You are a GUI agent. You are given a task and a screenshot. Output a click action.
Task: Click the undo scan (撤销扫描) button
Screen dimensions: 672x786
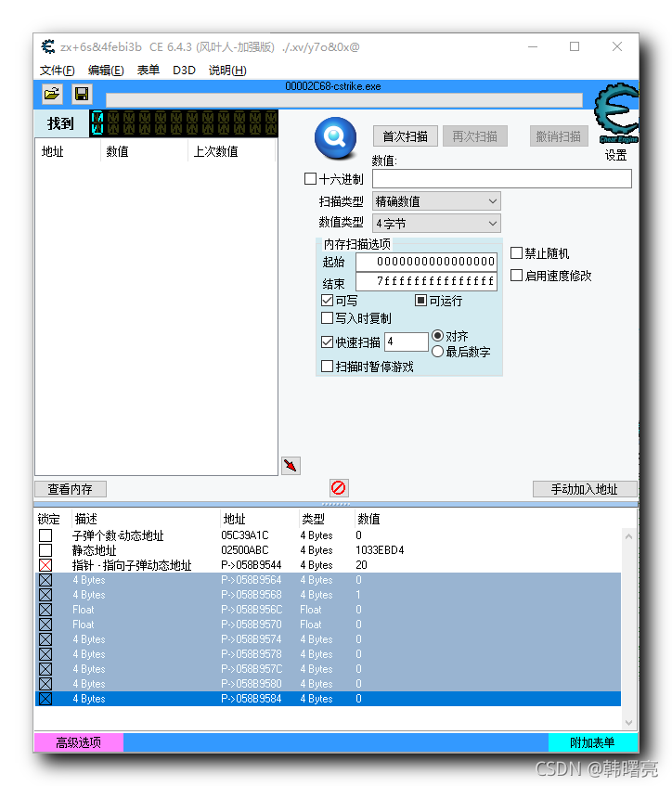tap(559, 135)
